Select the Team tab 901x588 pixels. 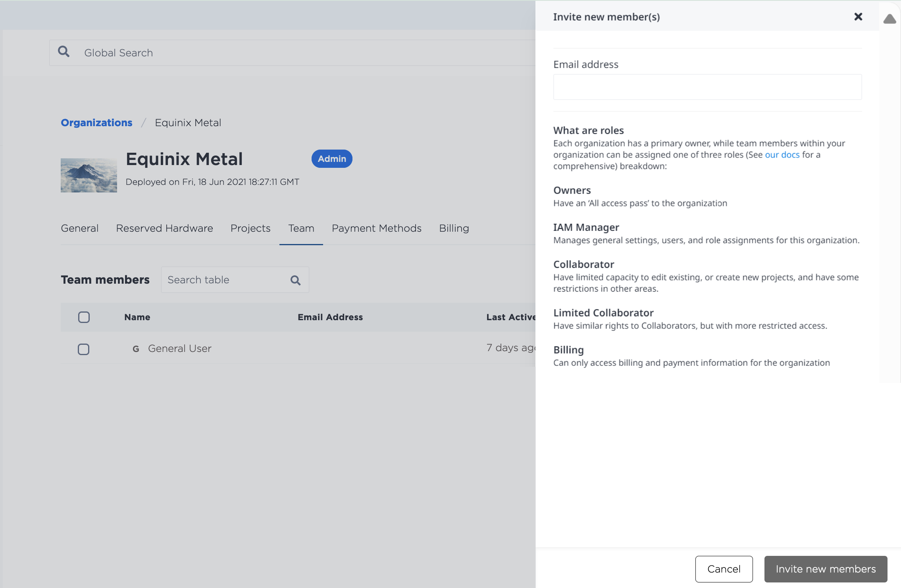(301, 228)
